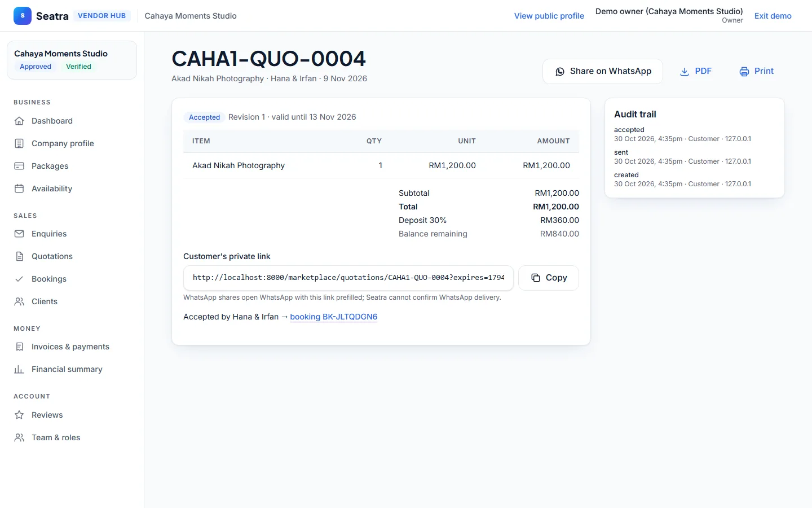Screen dimensions: 812x508
Task: Open Dashboard in the sidebar
Action: click(x=72, y=121)
